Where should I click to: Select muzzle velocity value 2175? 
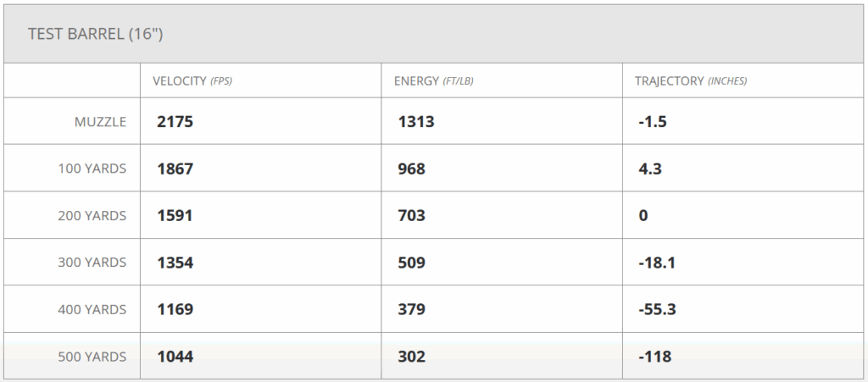[x=175, y=122]
